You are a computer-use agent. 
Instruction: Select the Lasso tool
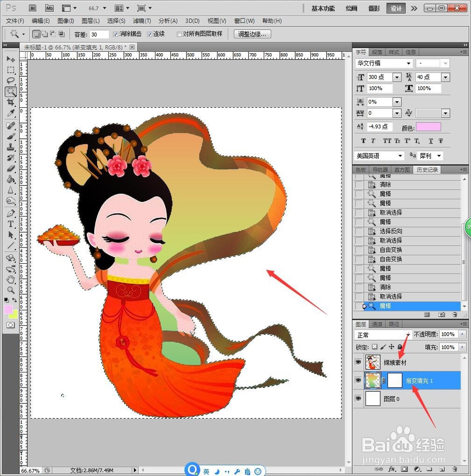[11, 81]
